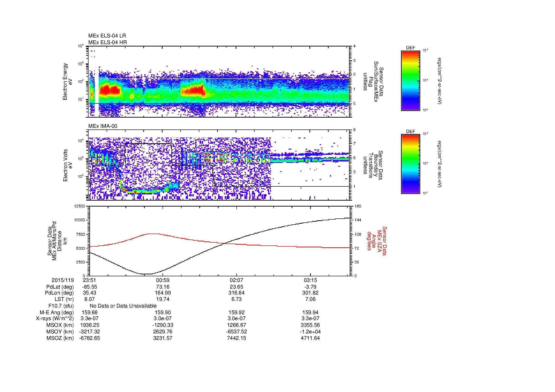The image size is (555, 392).
Task: Click the MSOY (km) row label
Action: click(x=60, y=332)
